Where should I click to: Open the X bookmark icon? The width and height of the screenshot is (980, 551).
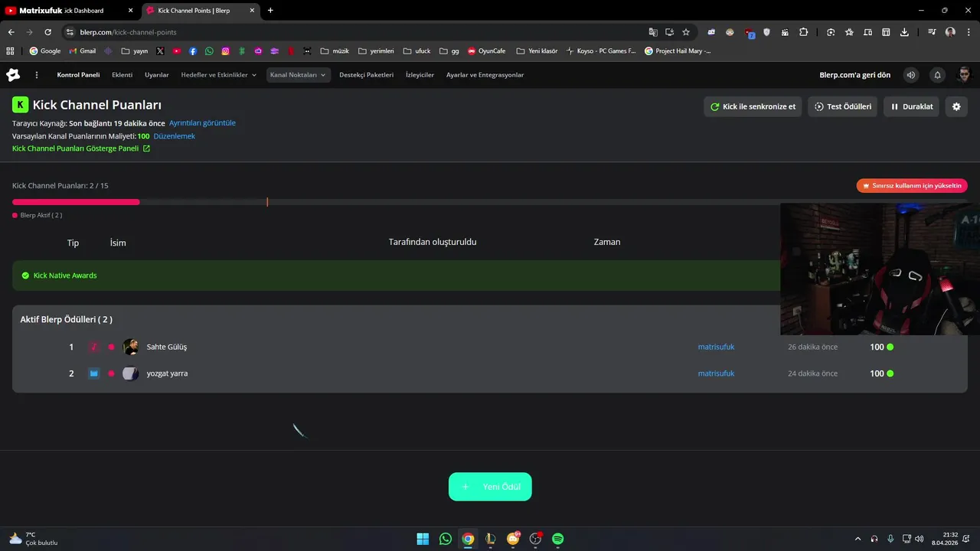[x=160, y=51]
